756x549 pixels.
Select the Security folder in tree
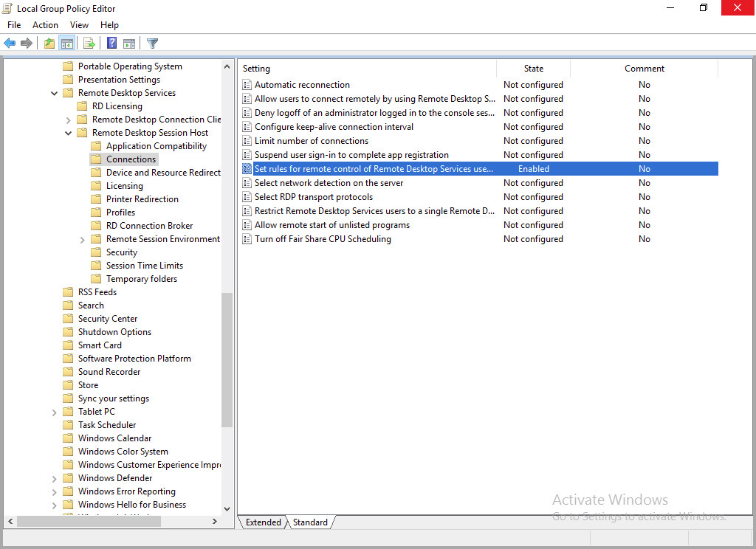tap(122, 252)
